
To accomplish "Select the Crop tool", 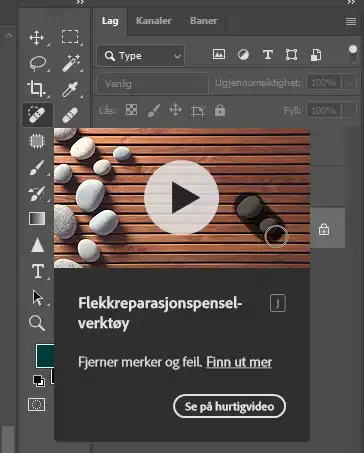I will [36, 88].
